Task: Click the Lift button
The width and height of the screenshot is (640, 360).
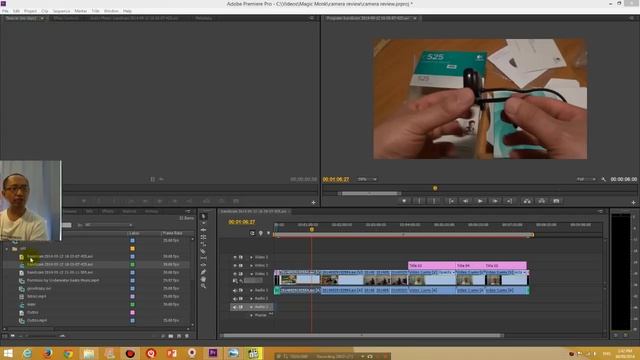Action: 527,201
